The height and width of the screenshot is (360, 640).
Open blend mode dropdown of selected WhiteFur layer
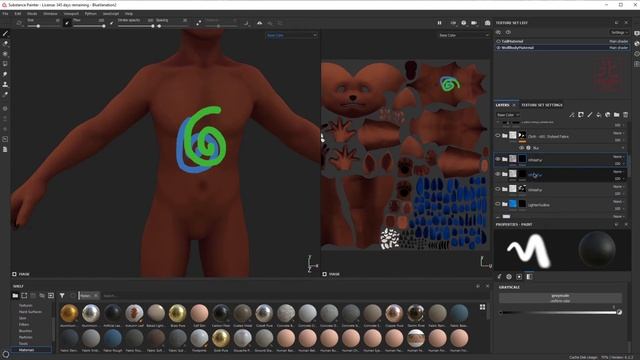pos(618,157)
